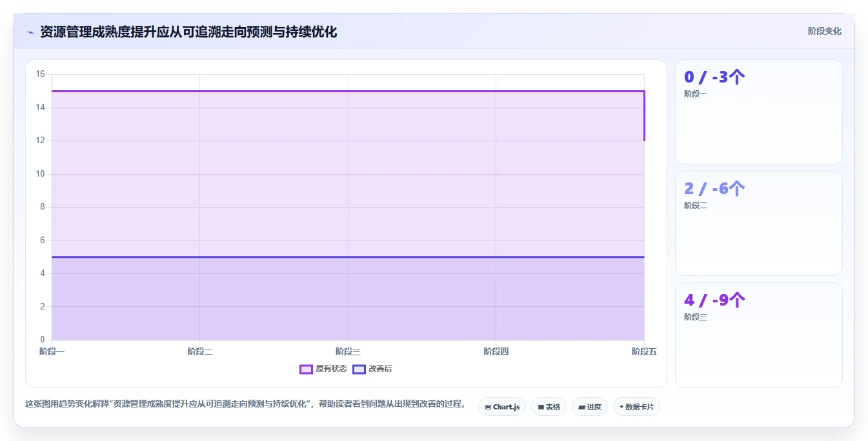Click the icon on the 表格 chip

[x=541, y=407]
